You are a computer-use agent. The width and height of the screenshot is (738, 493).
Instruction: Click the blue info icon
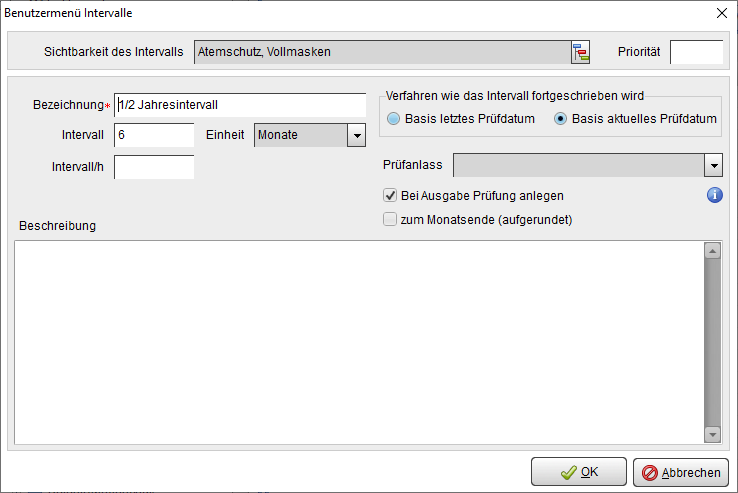tap(714, 195)
